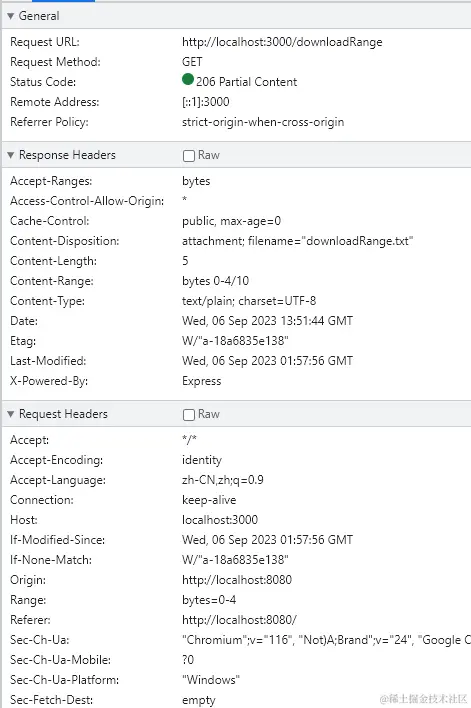This screenshot has width=471, height=708.
Task: Click the Etag: header name
Action: click(23, 340)
